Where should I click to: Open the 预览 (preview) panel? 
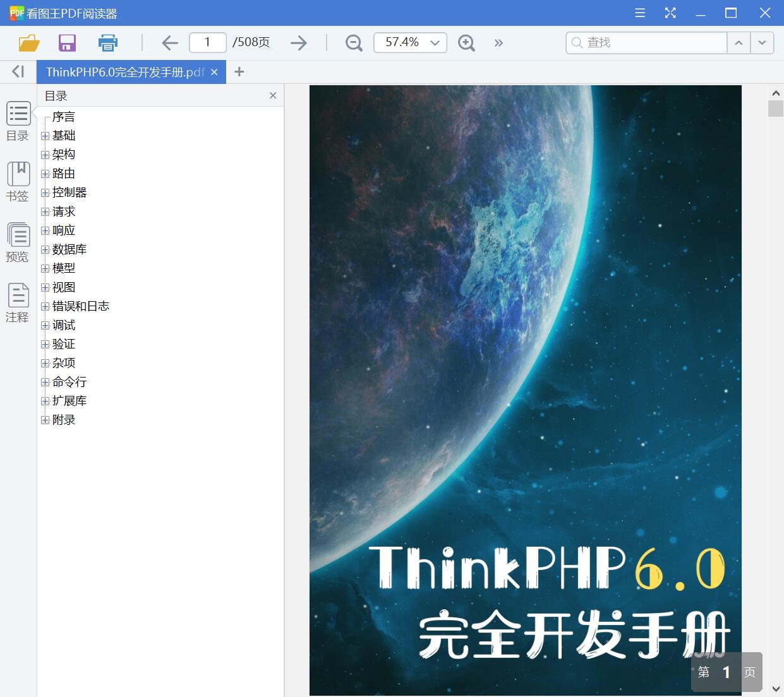pos(17,242)
